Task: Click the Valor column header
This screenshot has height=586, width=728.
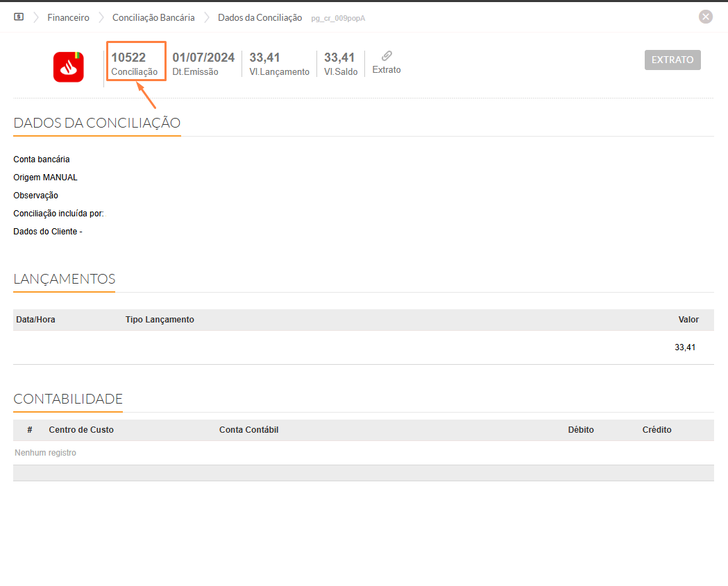Action: [688, 320]
